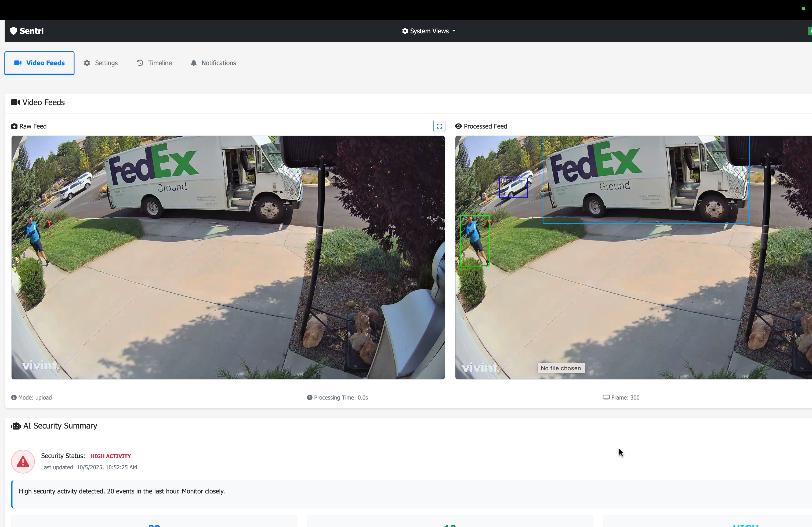Click the Timeline history clock icon
The height and width of the screenshot is (527, 812).
point(140,63)
